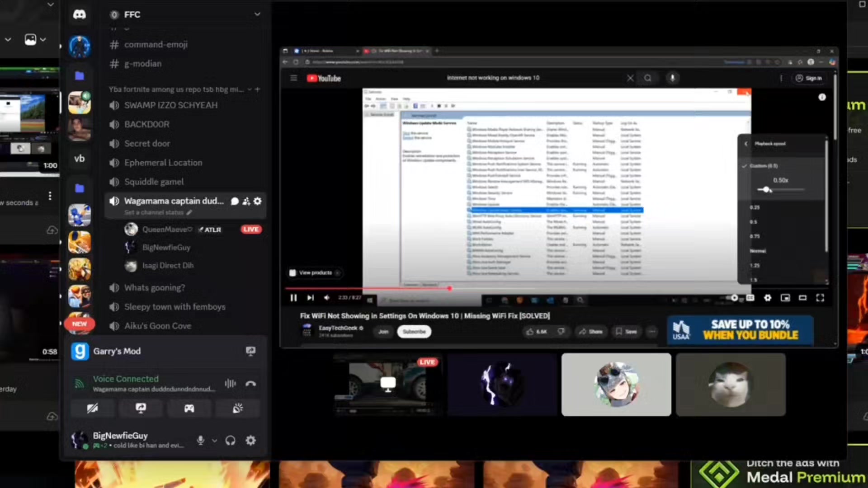The width and height of the screenshot is (868, 488).
Task: Expand FFC server dropdown menu
Action: (x=257, y=14)
